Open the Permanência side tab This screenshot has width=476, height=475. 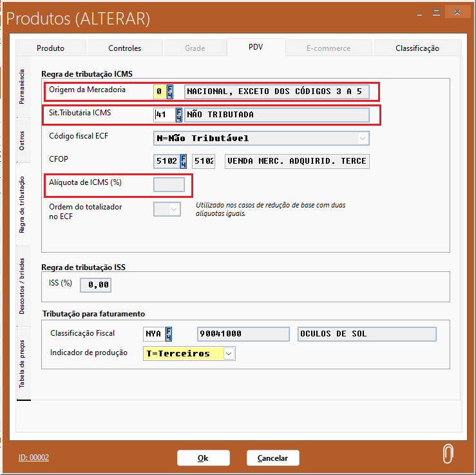22,87
